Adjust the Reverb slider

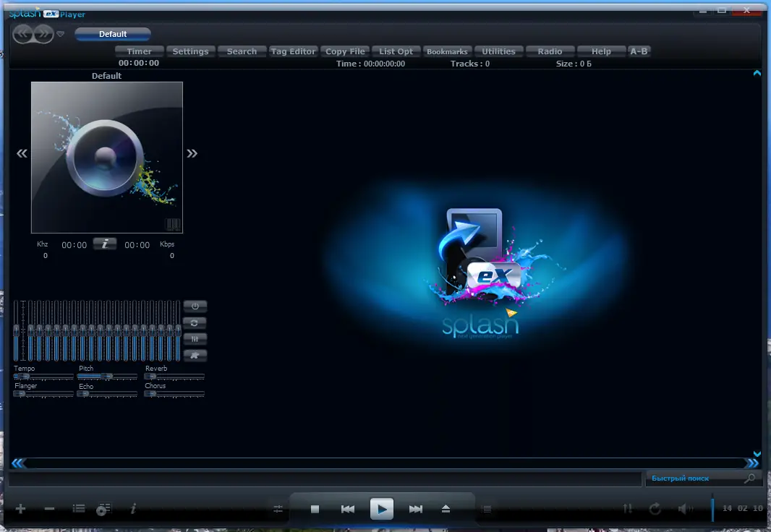coord(174,377)
